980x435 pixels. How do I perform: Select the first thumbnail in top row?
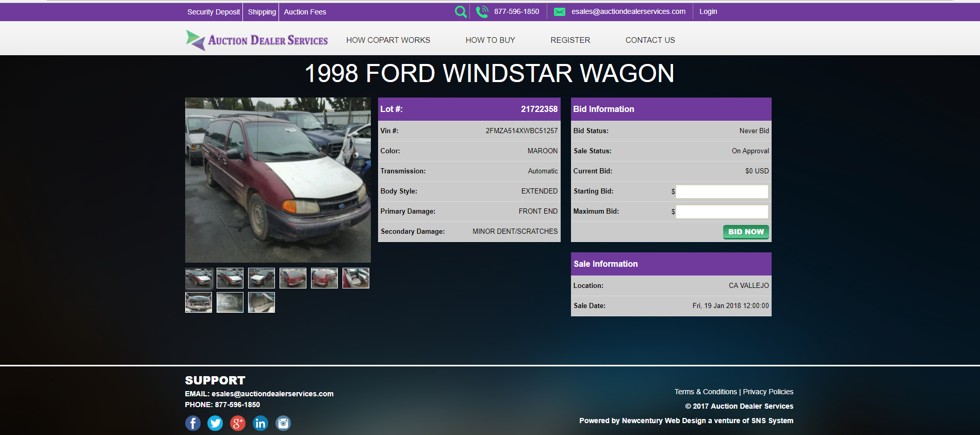point(199,278)
